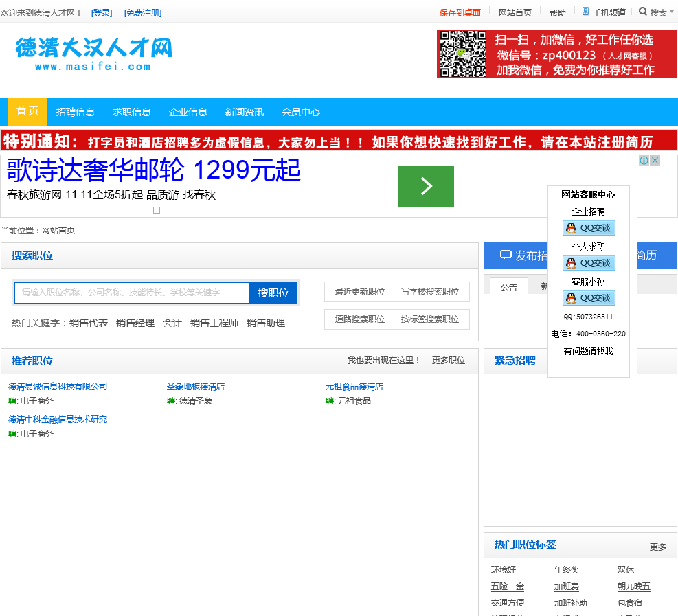The width and height of the screenshot is (678, 616).
Task: Click hot keyword 销售代表
Action: coord(88,323)
